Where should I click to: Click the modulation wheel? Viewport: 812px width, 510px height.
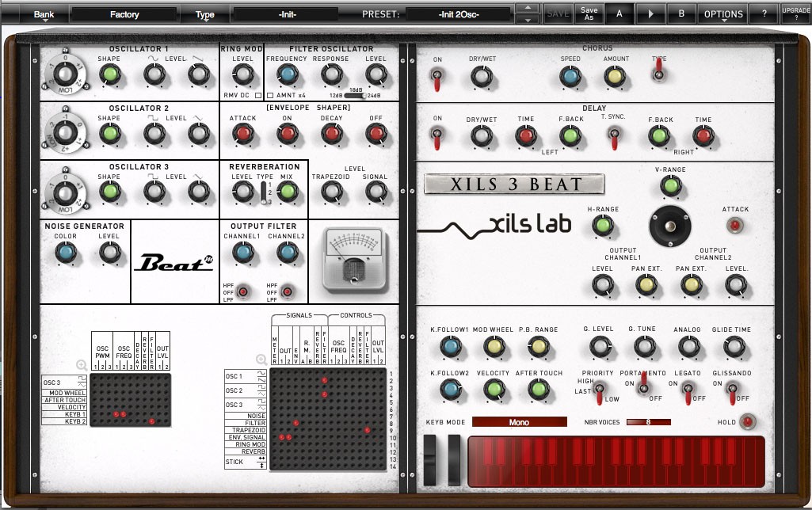454,460
